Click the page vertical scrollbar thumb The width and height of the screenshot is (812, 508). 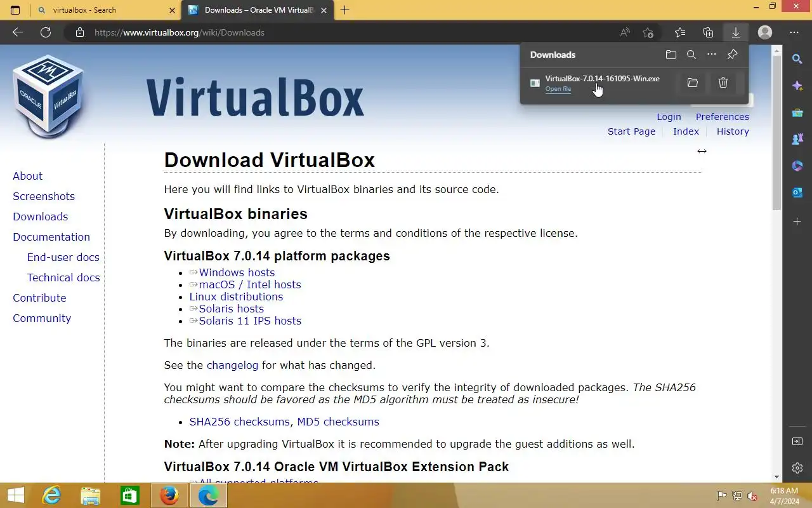point(776,132)
